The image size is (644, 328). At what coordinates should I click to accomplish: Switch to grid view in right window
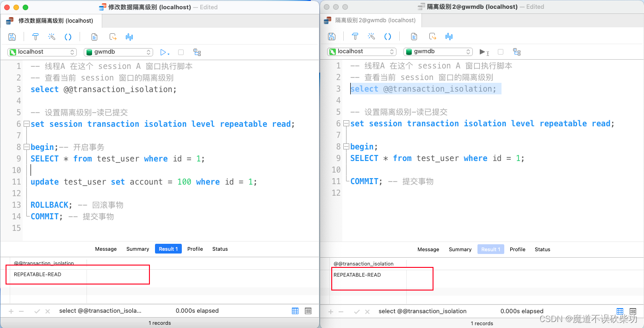620,311
